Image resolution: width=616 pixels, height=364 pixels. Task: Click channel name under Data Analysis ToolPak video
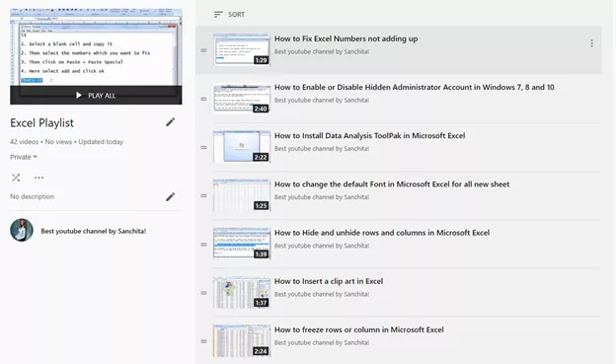click(322, 148)
